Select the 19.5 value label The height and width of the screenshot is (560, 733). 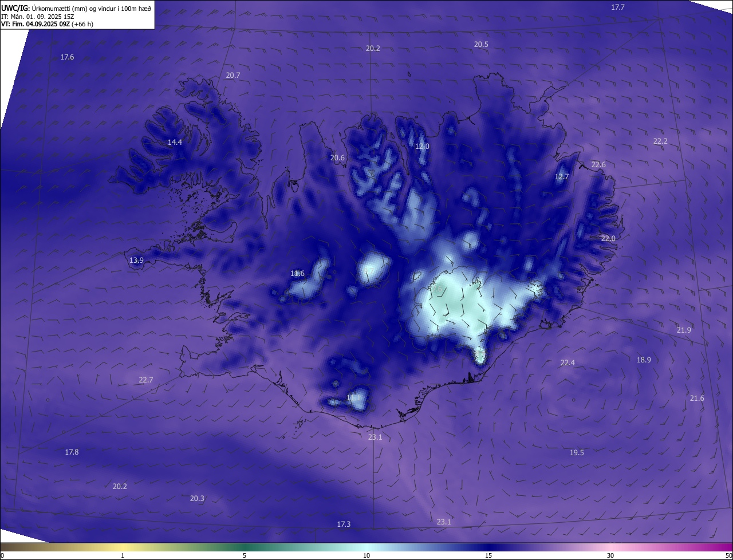click(x=577, y=453)
